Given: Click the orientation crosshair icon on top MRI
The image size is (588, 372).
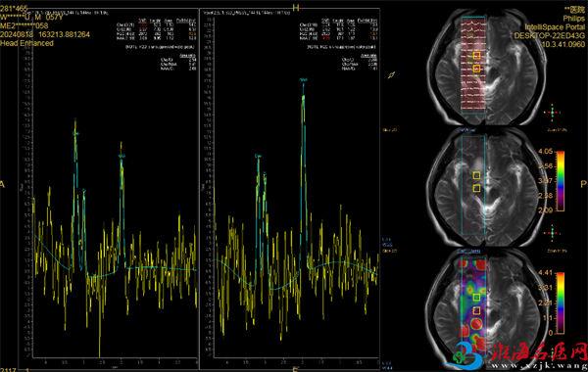Looking at the screenshot, I should point(552,113).
